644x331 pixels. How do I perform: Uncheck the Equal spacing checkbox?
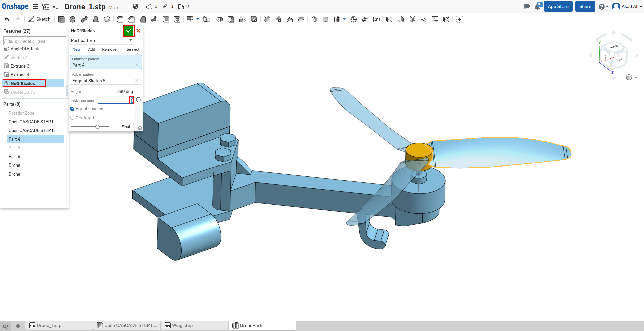(x=72, y=109)
